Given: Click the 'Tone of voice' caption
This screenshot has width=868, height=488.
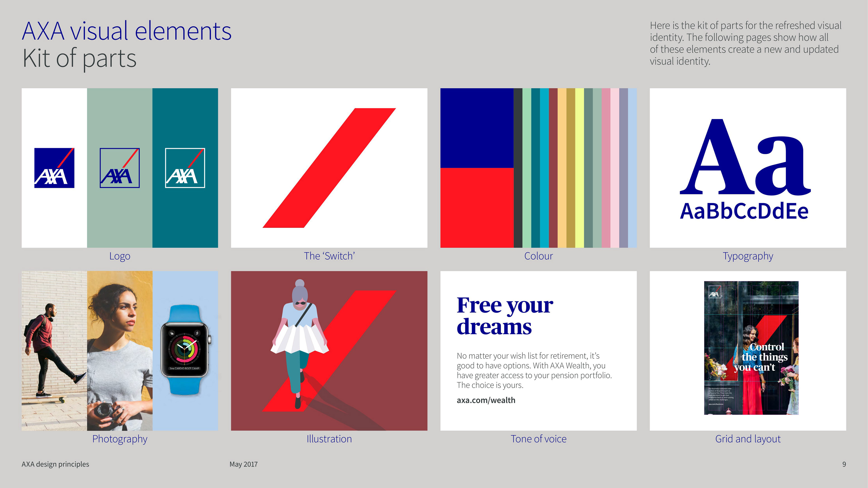Looking at the screenshot, I should click(x=538, y=439).
